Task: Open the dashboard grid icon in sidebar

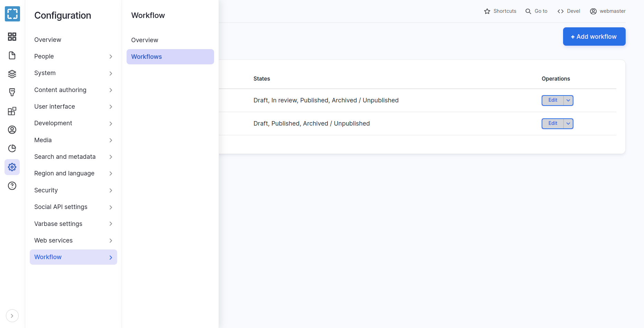Action: pos(12,37)
